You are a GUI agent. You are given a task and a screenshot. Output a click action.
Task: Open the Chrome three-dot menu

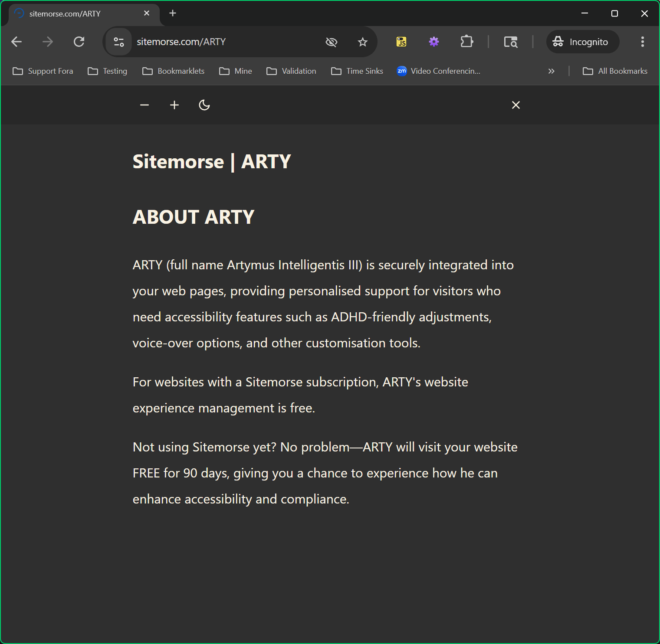coord(643,42)
